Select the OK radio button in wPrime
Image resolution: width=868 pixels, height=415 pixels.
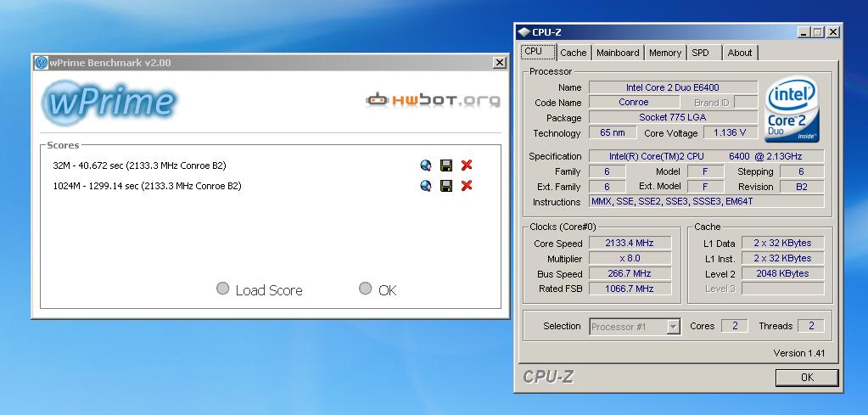366,288
